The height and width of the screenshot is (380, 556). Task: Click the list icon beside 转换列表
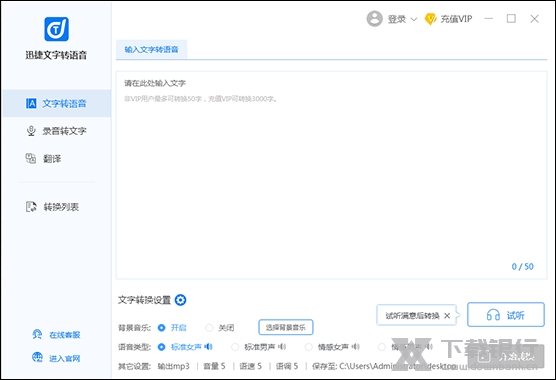click(x=31, y=207)
